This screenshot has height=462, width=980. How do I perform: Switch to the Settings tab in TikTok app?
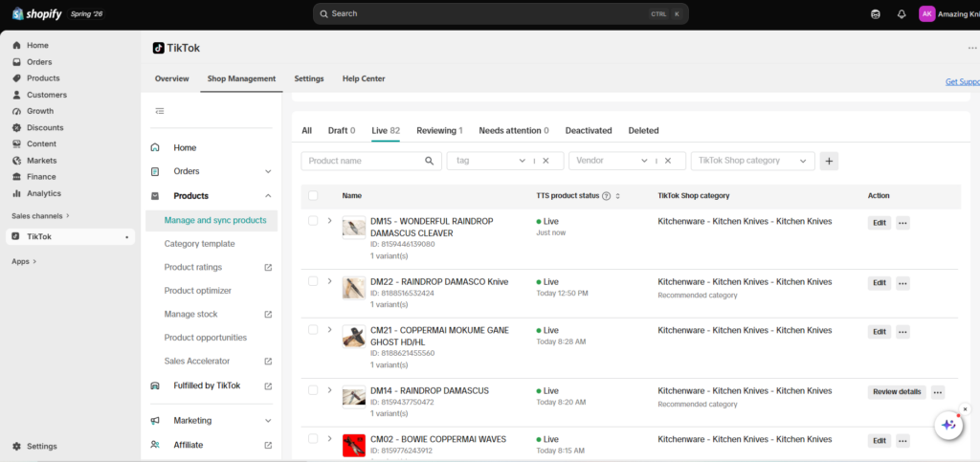click(x=309, y=78)
